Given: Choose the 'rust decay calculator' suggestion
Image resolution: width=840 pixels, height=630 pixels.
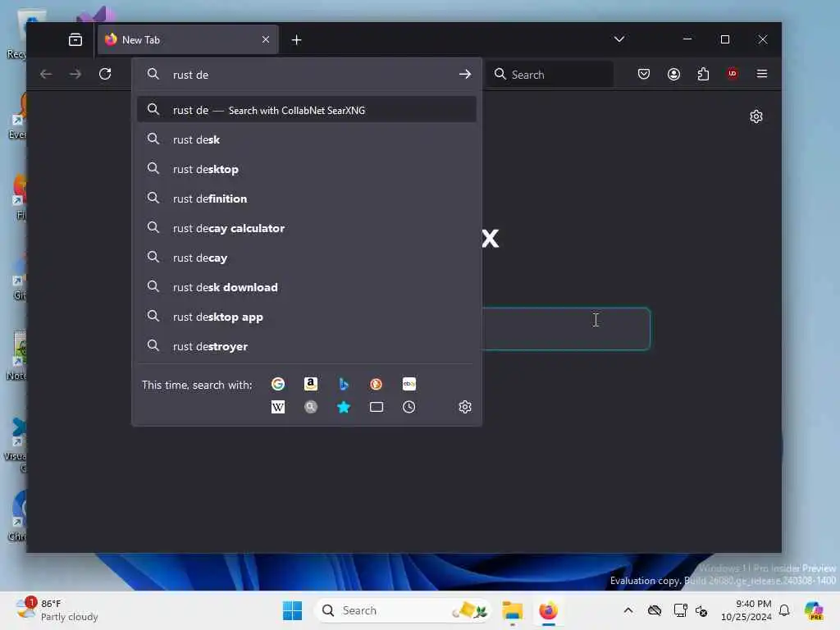Looking at the screenshot, I should (x=307, y=228).
